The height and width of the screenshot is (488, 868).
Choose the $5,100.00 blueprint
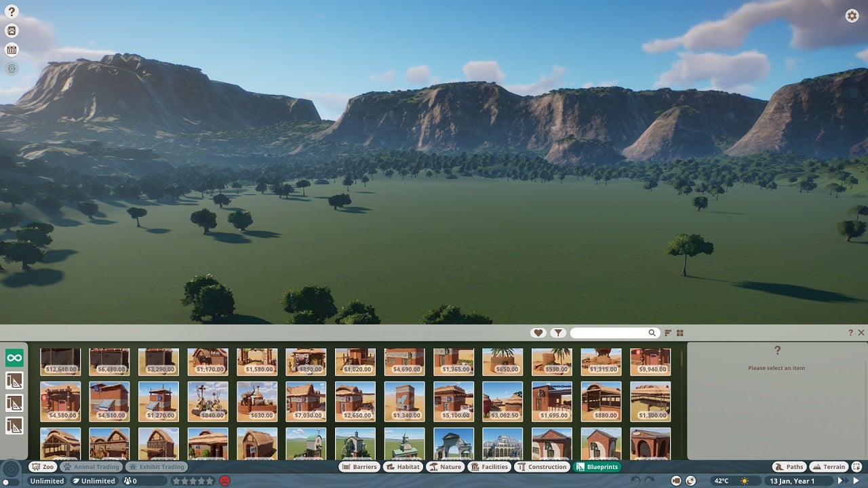click(454, 401)
